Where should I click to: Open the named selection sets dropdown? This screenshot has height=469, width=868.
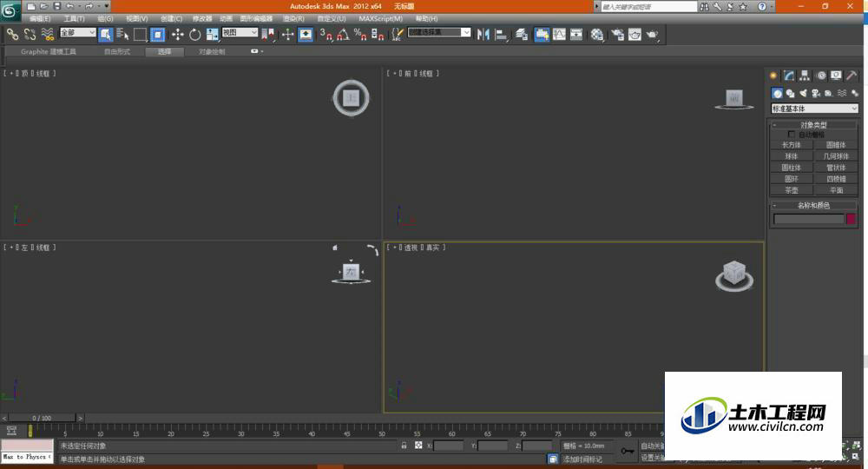point(439,33)
